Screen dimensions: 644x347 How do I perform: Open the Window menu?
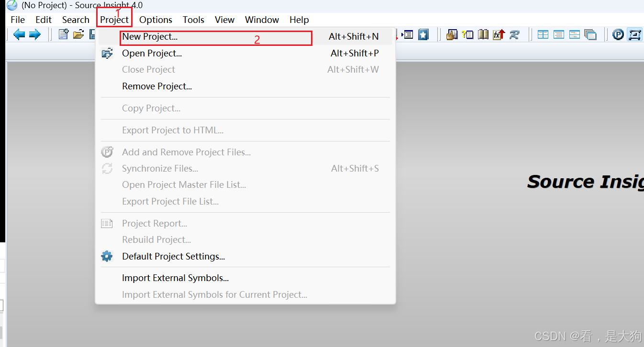pyautogui.click(x=262, y=20)
